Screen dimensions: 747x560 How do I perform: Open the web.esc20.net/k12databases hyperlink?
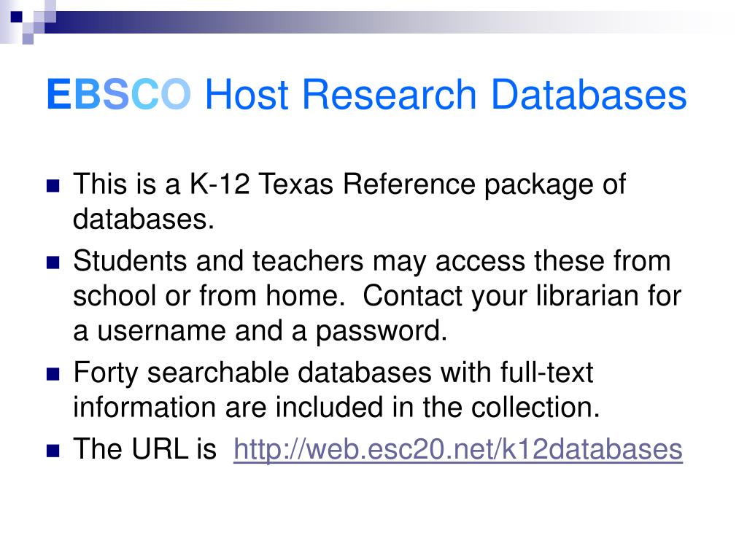click(458, 449)
